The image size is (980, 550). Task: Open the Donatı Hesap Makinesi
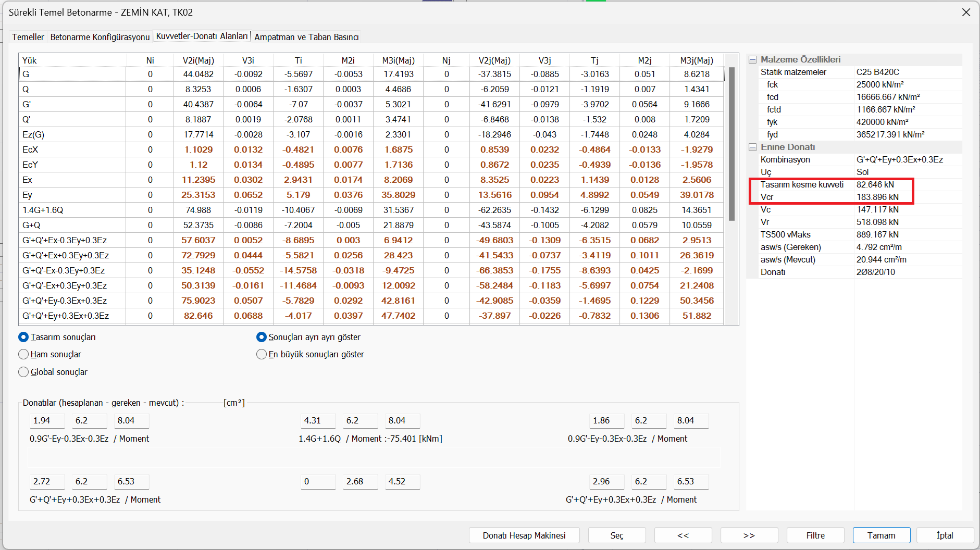[x=524, y=535]
